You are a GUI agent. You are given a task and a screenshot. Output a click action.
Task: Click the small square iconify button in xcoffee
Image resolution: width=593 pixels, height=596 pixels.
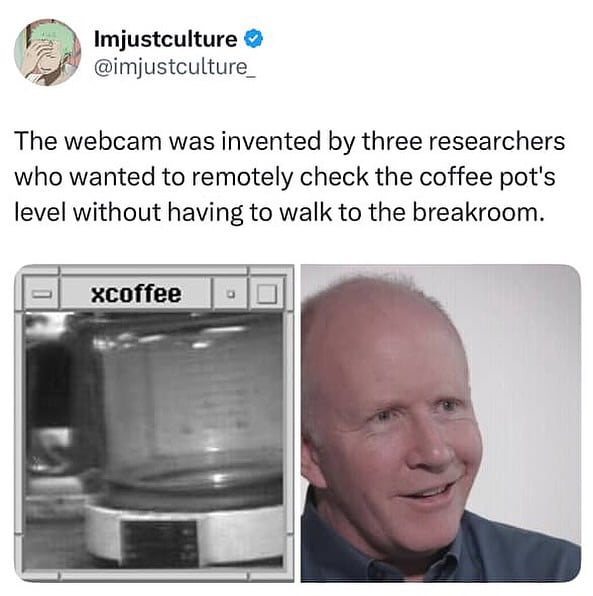point(230,293)
